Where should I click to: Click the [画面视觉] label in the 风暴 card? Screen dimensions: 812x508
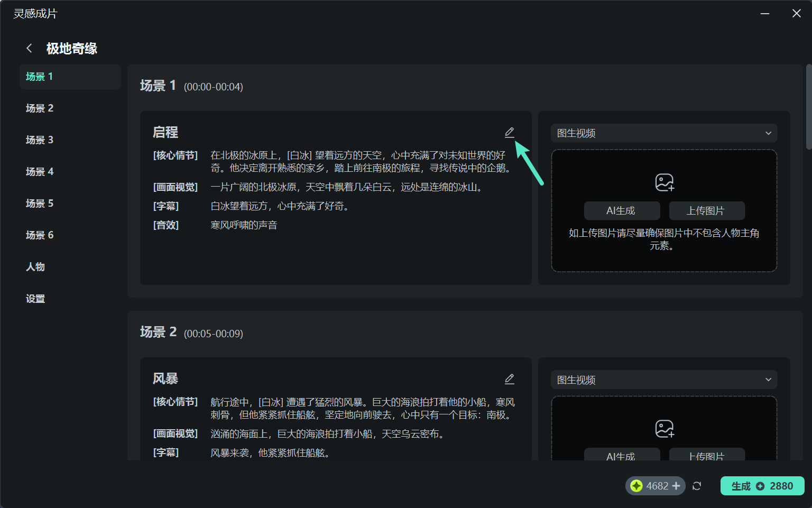(x=176, y=433)
